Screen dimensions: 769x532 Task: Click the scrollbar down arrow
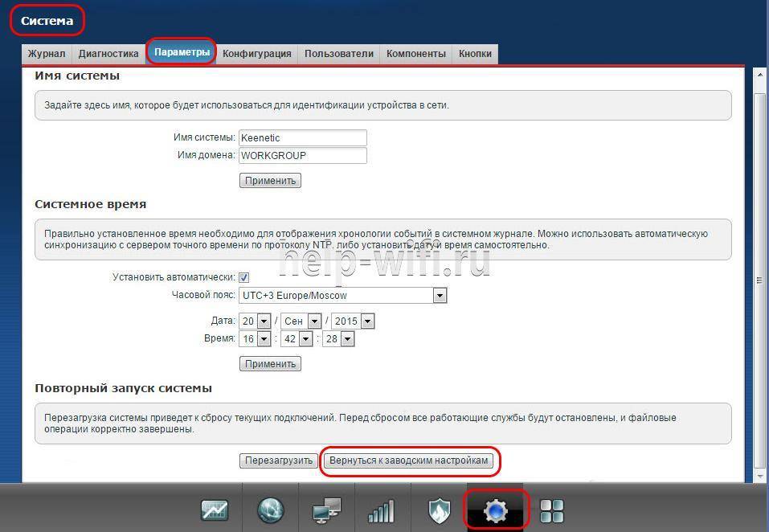pyautogui.click(x=759, y=476)
